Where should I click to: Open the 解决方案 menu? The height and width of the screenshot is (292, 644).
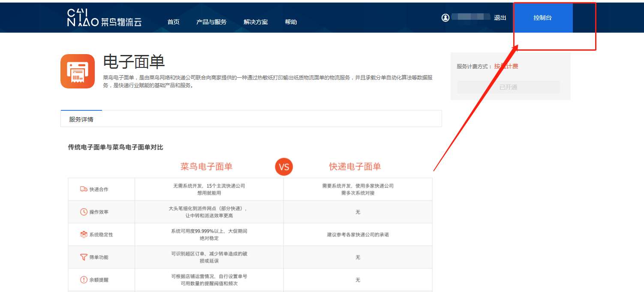point(256,22)
